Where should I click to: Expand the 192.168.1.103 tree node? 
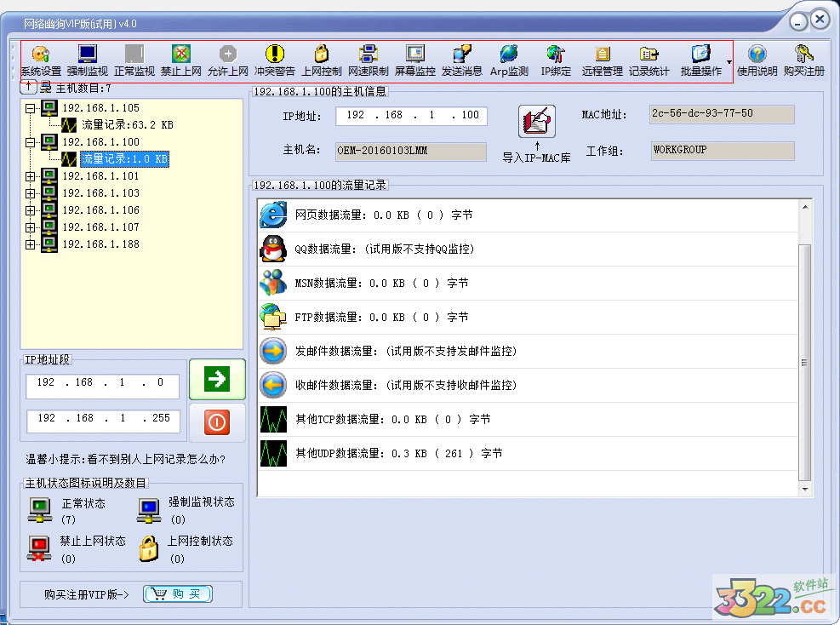(30, 193)
